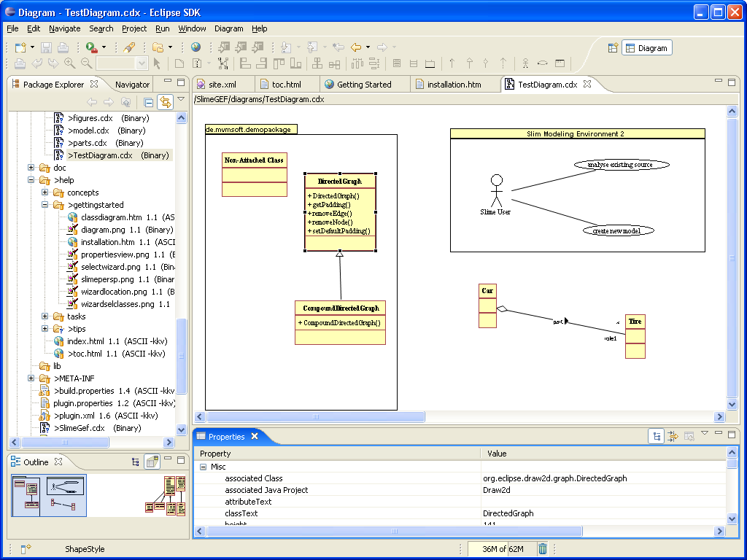Click the Redo arrow toolbar icon
This screenshot has height=560, width=747.
(x=53, y=63)
